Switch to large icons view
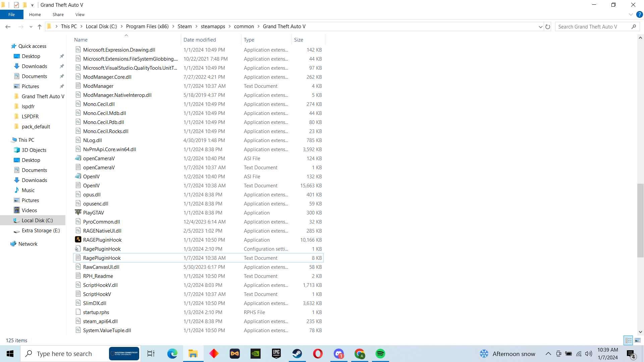Screen dimensions: 644x362 (638, 341)
